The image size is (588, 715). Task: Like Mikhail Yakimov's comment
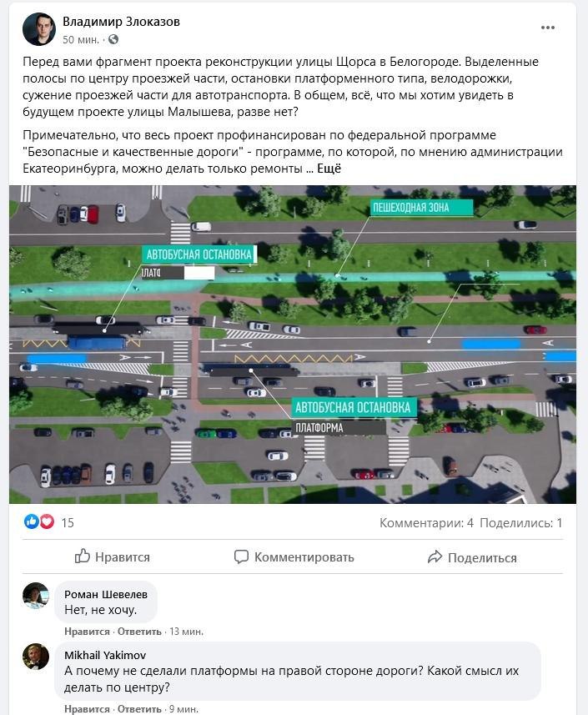87,709
